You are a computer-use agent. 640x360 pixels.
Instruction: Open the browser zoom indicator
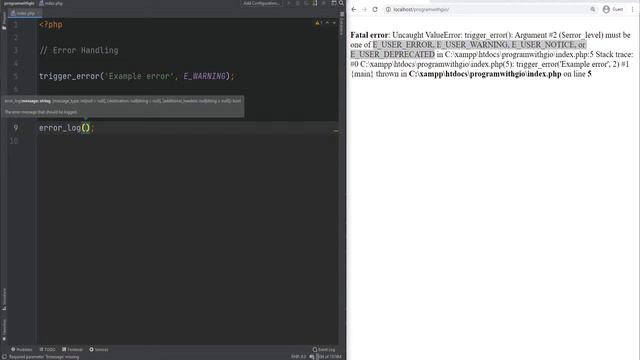click(x=593, y=9)
